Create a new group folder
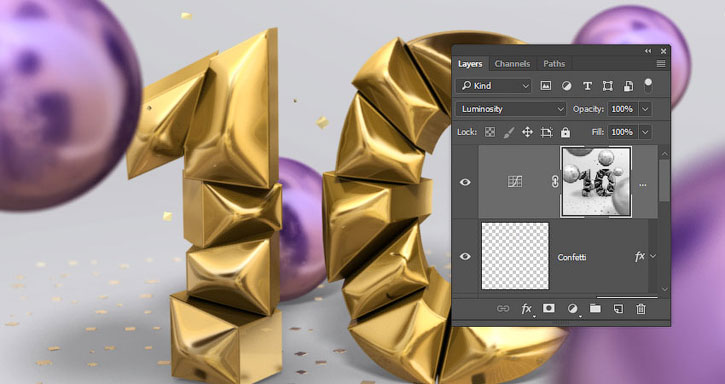The height and width of the screenshot is (384, 725). [x=595, y=309]
